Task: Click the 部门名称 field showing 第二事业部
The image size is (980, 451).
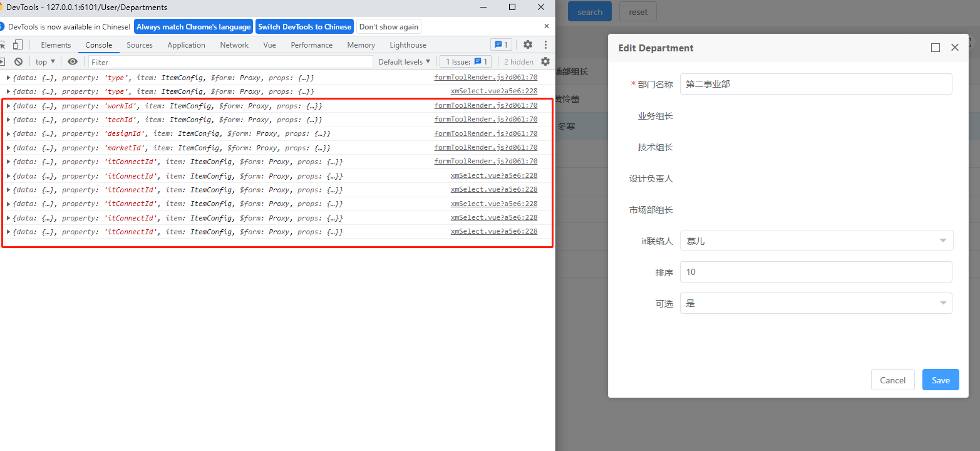Action: click(815, 84)
